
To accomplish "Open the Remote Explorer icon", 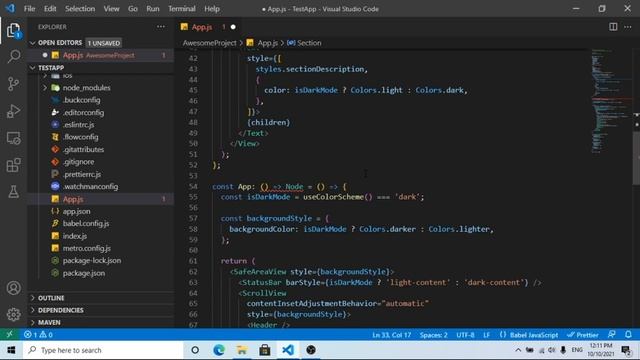I will coord(13,138).
